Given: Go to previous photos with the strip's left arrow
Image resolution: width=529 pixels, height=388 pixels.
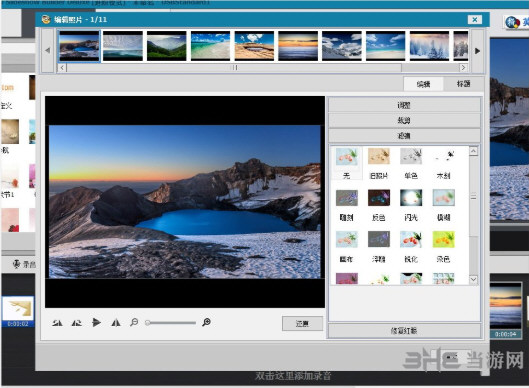Looking at the screenshot, I should (x=48, y=51).
